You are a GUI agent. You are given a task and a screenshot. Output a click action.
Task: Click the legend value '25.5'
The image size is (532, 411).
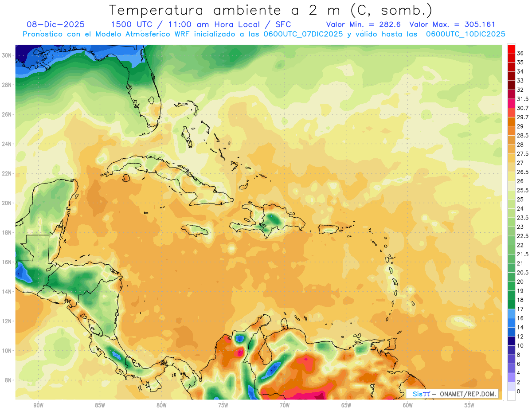click(x=523, y=190)
